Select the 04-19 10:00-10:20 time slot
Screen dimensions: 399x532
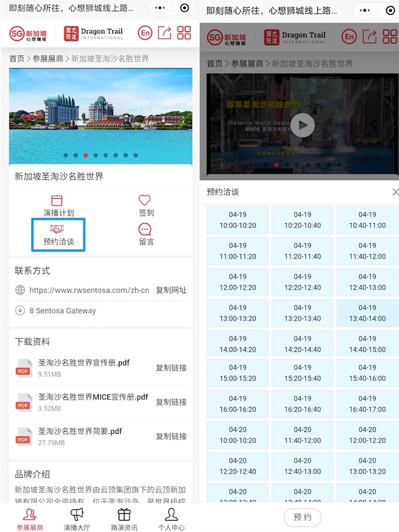238,220
